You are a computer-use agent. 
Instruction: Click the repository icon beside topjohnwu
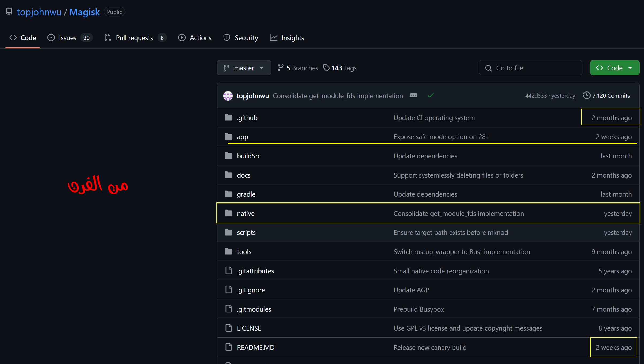(9, 12)
